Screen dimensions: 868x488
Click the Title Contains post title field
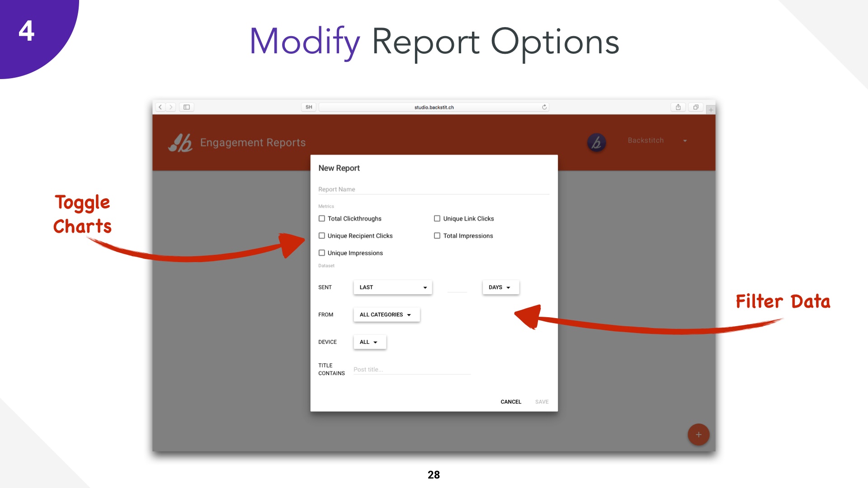pos(411,369)
